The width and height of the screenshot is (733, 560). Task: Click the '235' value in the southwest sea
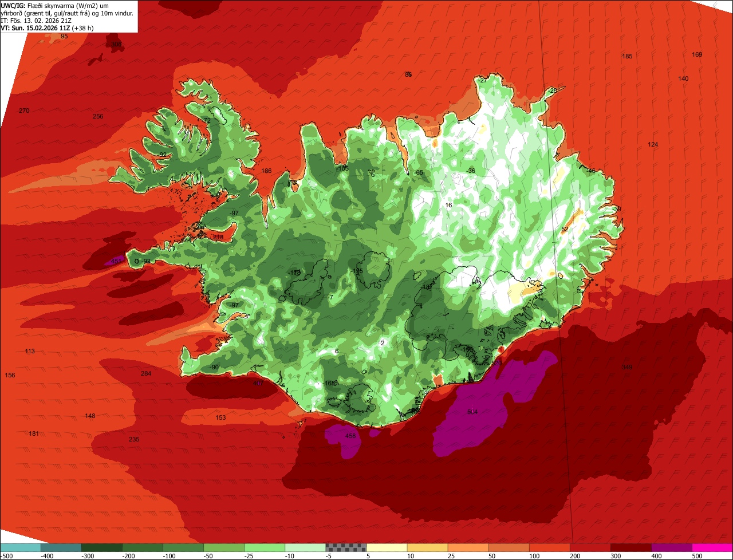[134, 439]
